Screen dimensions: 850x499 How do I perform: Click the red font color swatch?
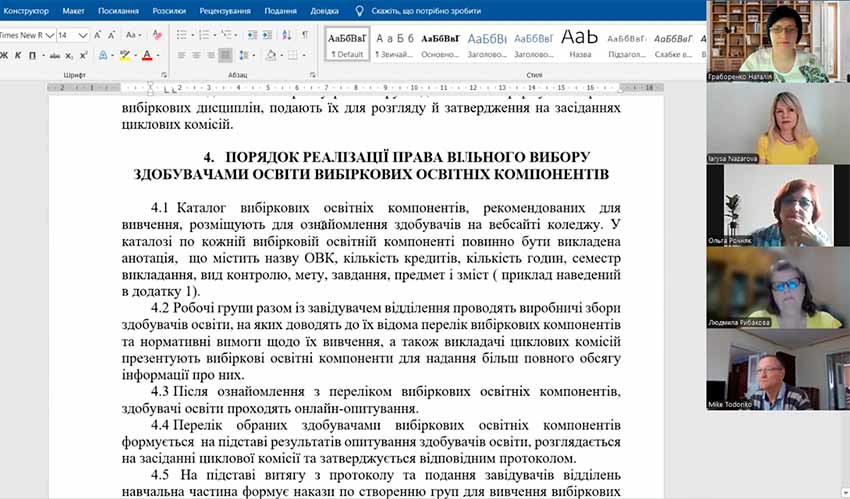click(147, 56)
